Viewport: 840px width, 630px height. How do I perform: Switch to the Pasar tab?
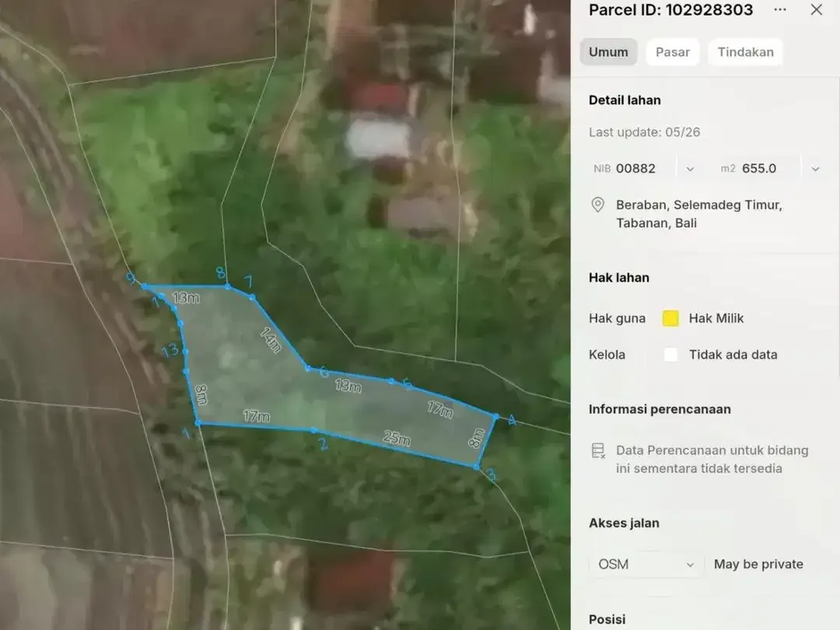(x=672, y=52)
